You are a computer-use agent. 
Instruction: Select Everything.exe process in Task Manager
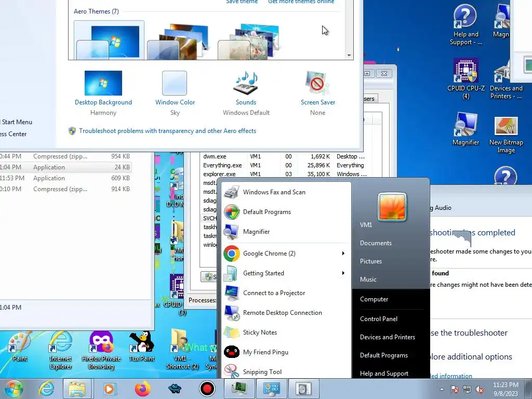[285, 165]
